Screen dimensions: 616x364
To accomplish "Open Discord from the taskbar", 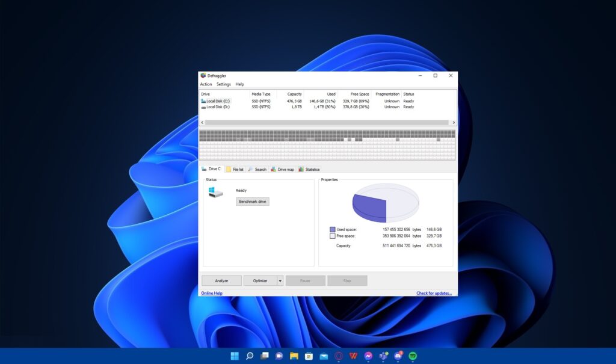I will (398, 356).
